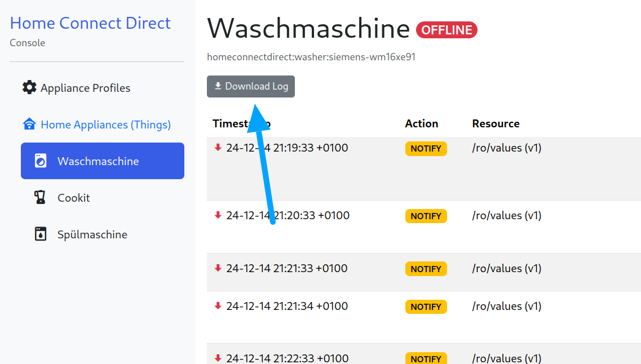Select Spülmaschine in the sidebar
Screen dimensions: 641x364
point(92,234)
